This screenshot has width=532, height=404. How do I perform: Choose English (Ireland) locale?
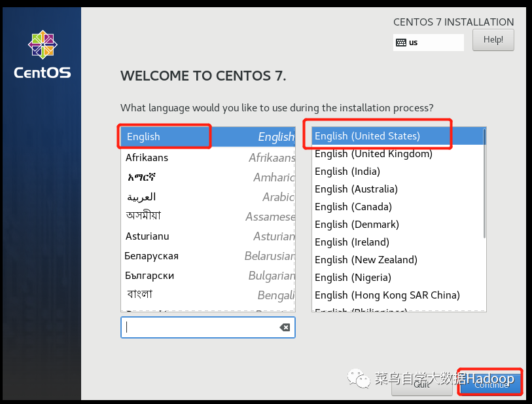(x=397, y=242)
